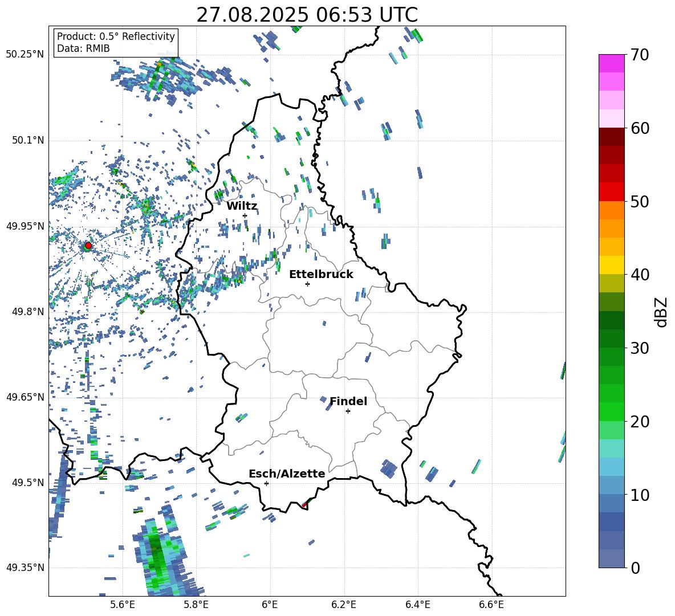Click the 60 colorbar tick label

tap(639, 128)
